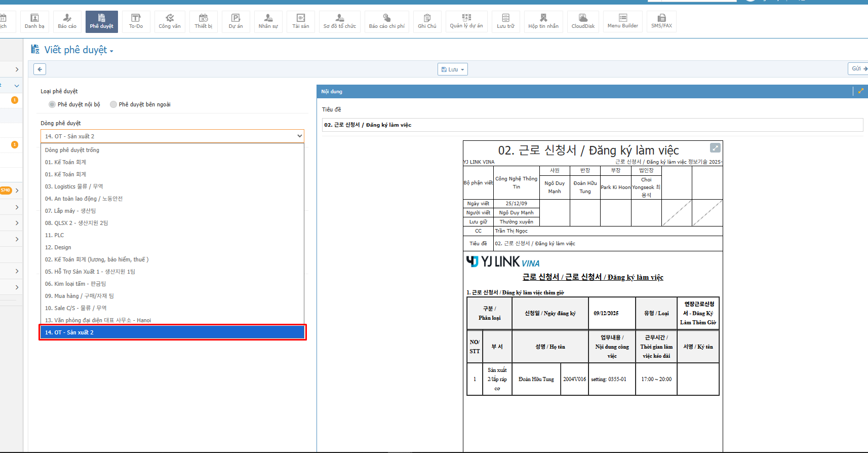Select '14. OT - Sản xuất 2' option
Image resolution: width=868 pixels, height=453 pixels.
pyautogui.click(x=172, y=332)
